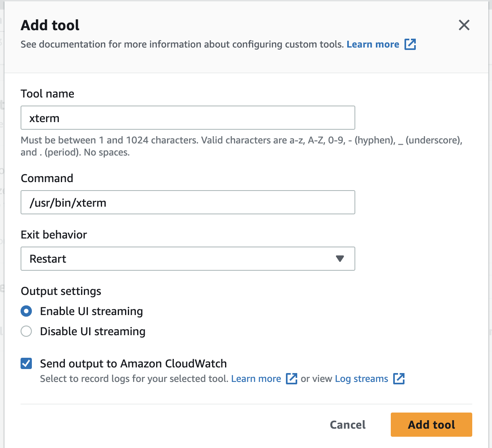Focus the Tool name field containing xterm
The height and width of the screenshot is (448, 492).
click(x=188, y=118)
